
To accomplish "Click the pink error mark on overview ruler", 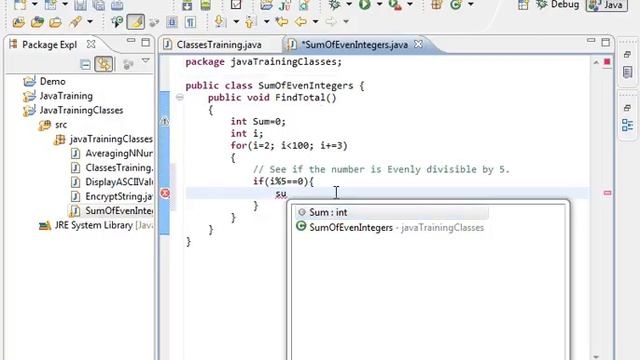I will click(607, 193).
